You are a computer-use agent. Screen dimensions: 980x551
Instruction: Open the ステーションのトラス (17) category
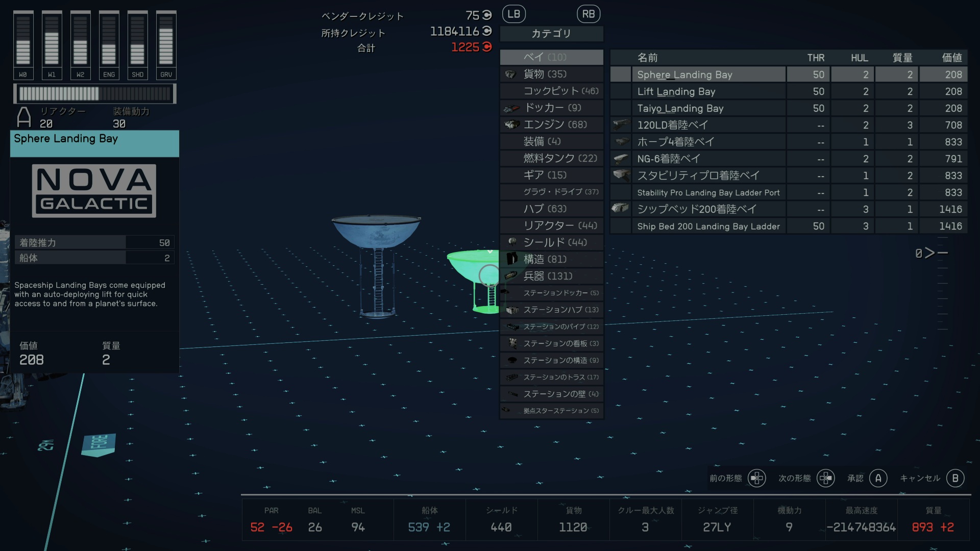(x=552, y=377)
